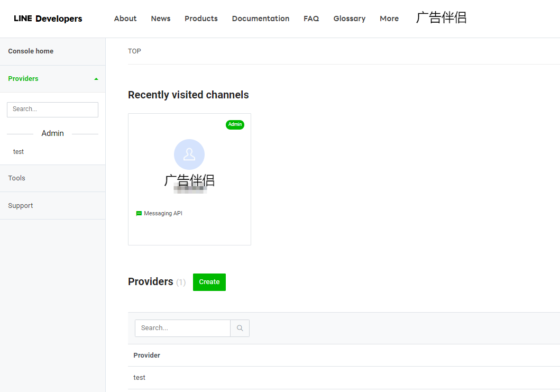The width and height of the screenshot is (560, 392).
Task: Open the 广告伴侣 channel name on card
Action: [x=189, y=180]
